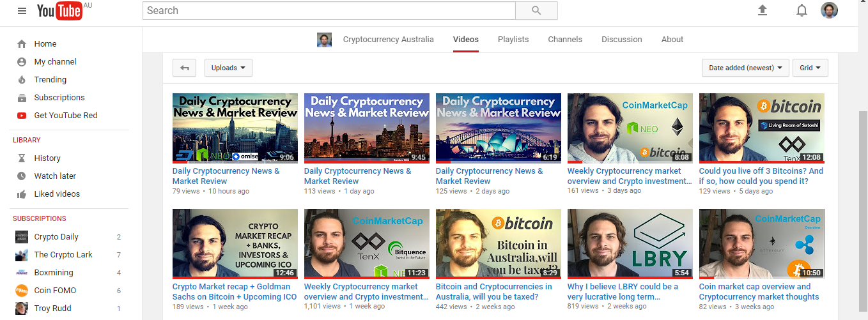Viewport: 868px width, 320px height.
Task: Click the Home icon in sidebar
Action: point(22,44)
